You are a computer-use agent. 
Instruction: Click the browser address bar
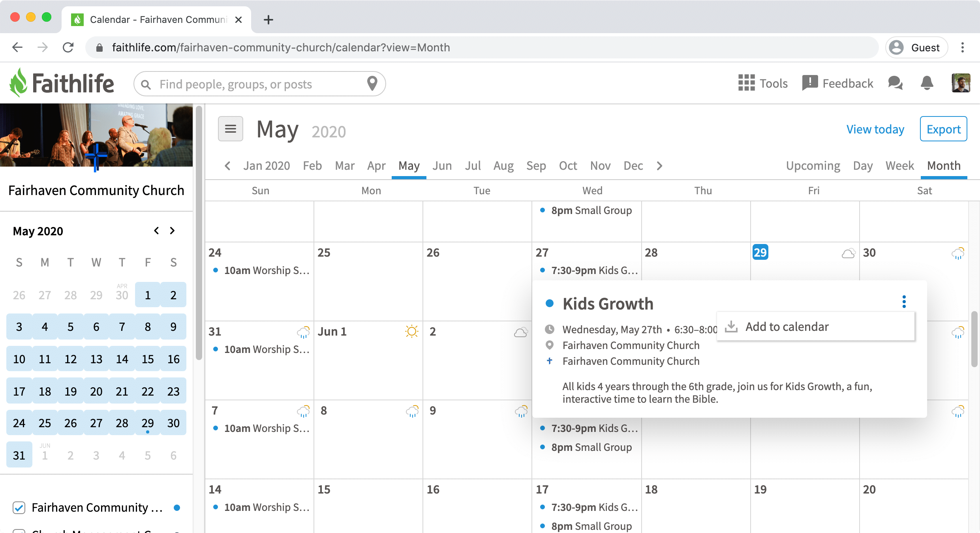coord(482,47)
